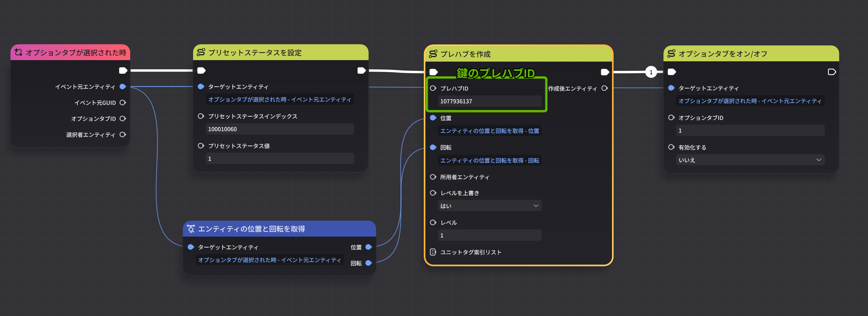Click the node icon in プリセットステータスを設定 header
Image resolution: width=868 pixels, height=316 pixels.
201,52
